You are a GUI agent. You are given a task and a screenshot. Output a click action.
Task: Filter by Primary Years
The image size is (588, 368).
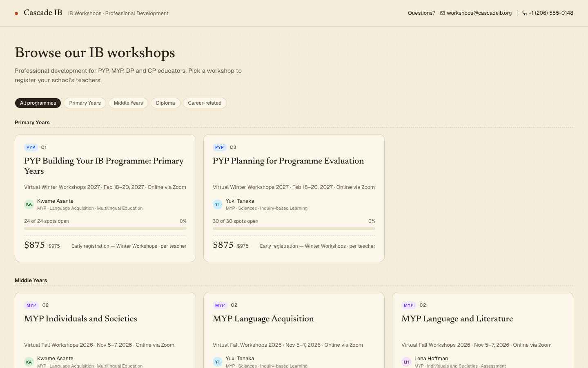click(x=85, y=103)
